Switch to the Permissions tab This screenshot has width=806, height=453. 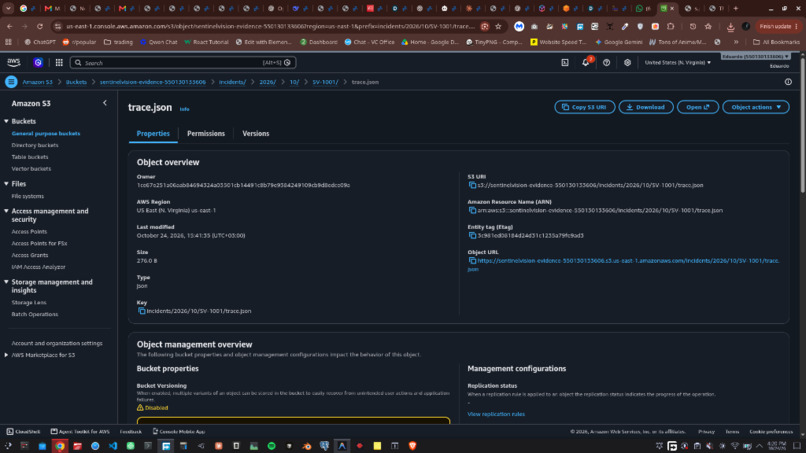coord(206,133)
